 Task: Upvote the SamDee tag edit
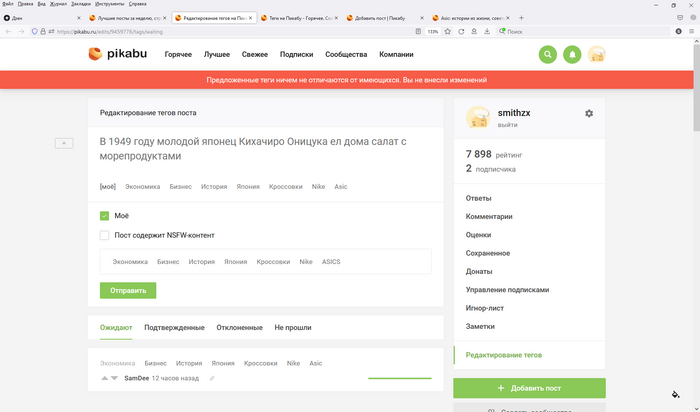pyautogui.click(x=104, y=378)
